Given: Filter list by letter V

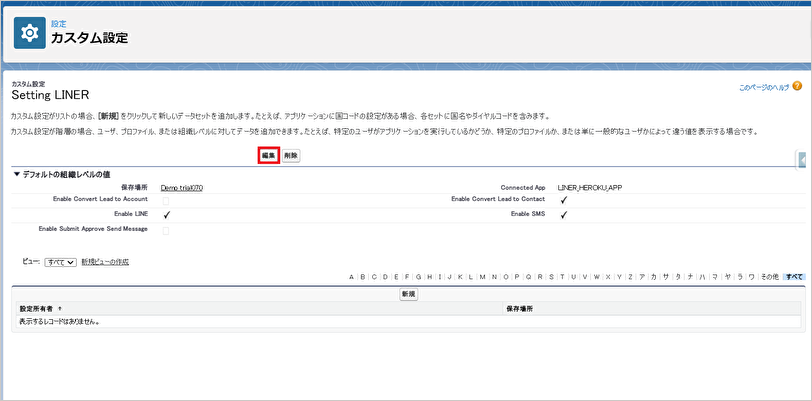Looking at the screenshot, I should click(x=585, y=277).
